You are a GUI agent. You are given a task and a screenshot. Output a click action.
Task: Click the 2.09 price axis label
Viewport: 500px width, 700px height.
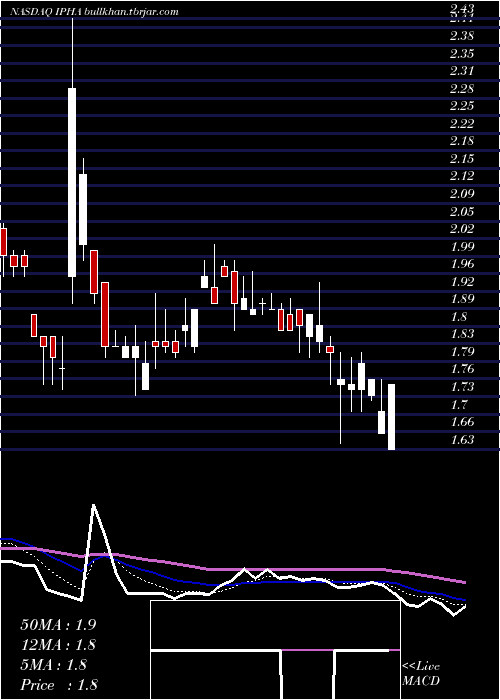pos(461,194)
